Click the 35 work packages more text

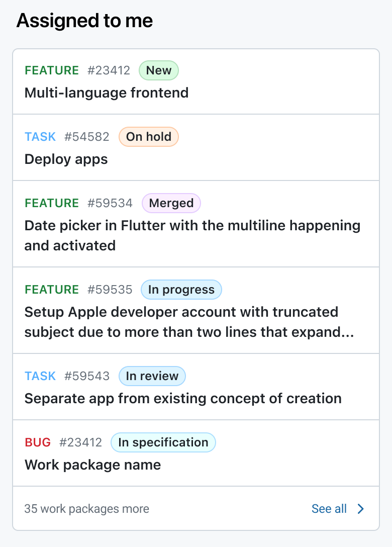[x=86, y=509]
